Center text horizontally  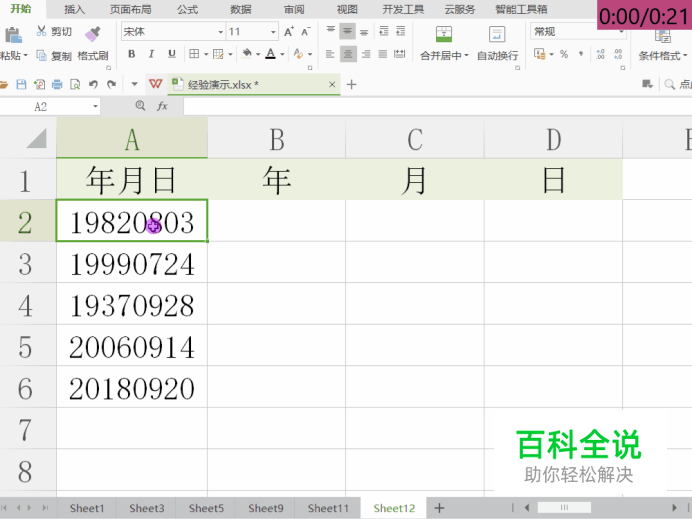click(x=348, y=54)
